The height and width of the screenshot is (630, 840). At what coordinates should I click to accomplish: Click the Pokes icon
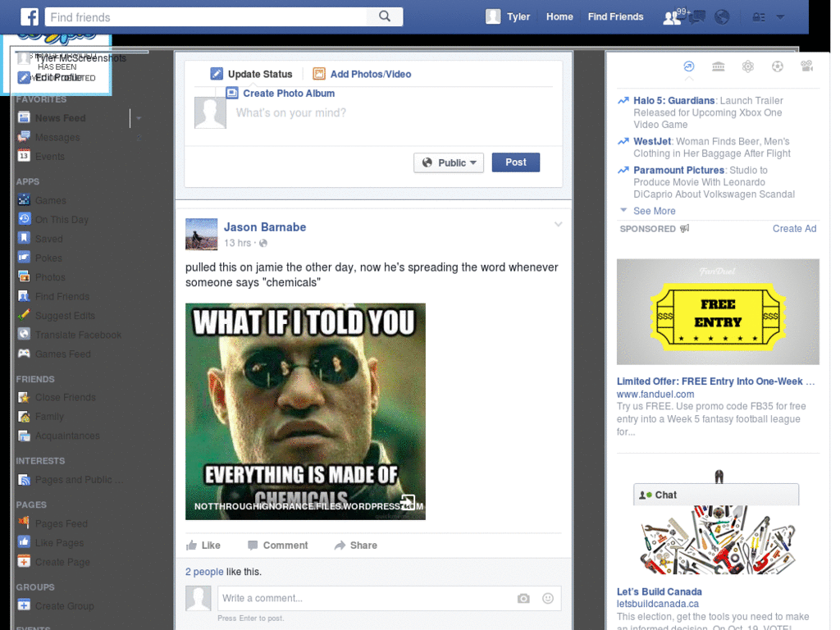tap(24, 258)
